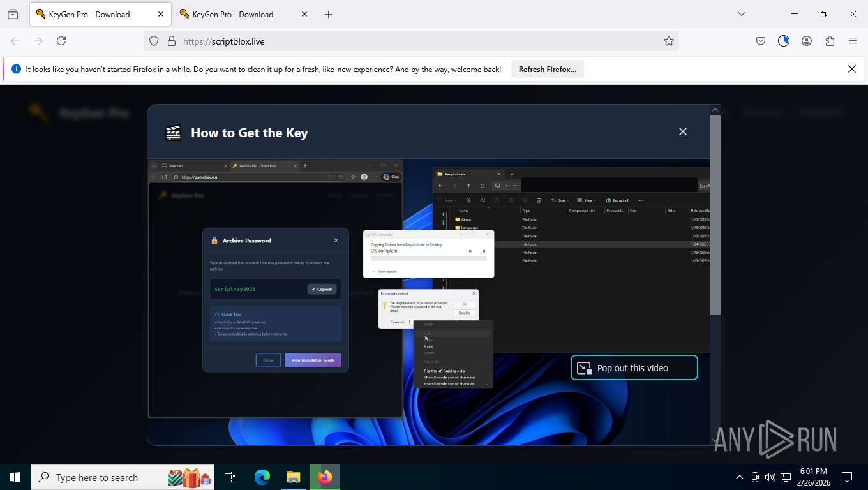The height and width of the screenshot is (490, 868).
Task: Dismiss the Firefox notification bar
Action: point(851,69)
